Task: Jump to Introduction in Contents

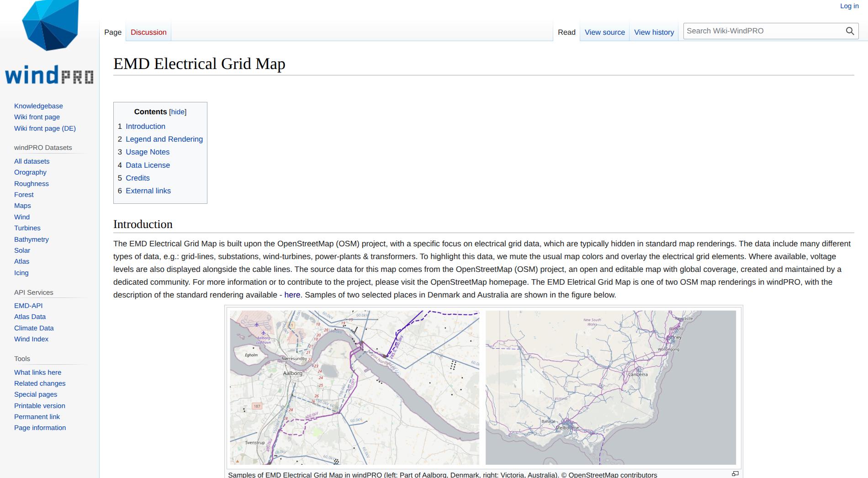Action: pos(145,127)
